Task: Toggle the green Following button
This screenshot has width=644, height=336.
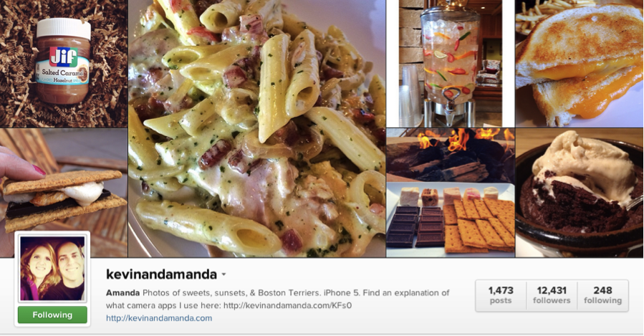Action: [52, 315]
